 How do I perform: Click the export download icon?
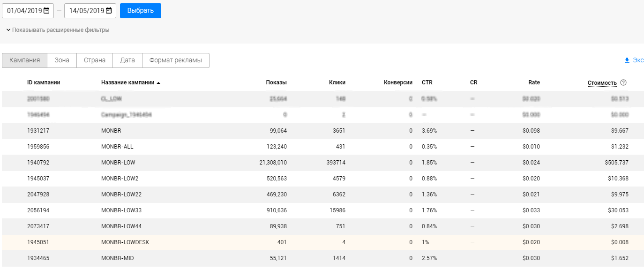pos(627,60)
